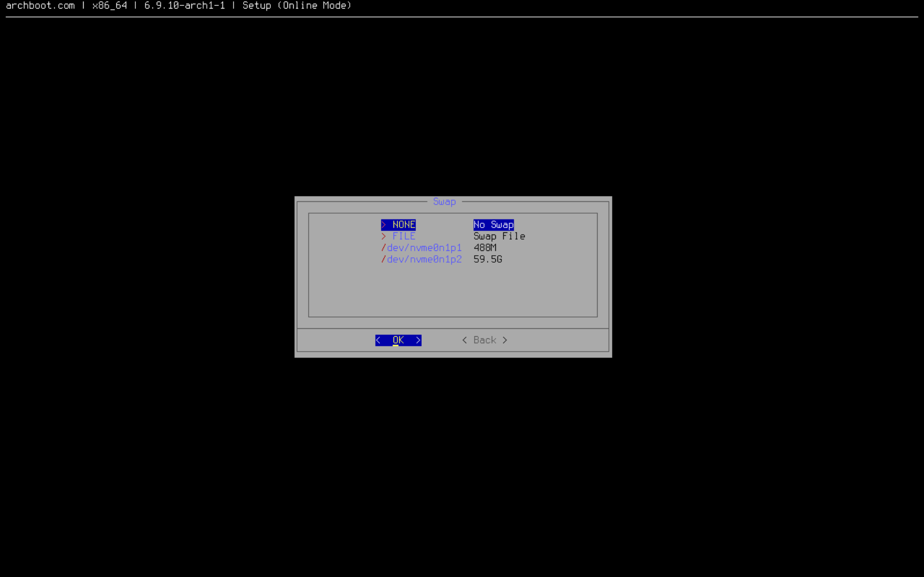Click kernel version 6.9.10-arch1-1 in the header

pos(184,6)
